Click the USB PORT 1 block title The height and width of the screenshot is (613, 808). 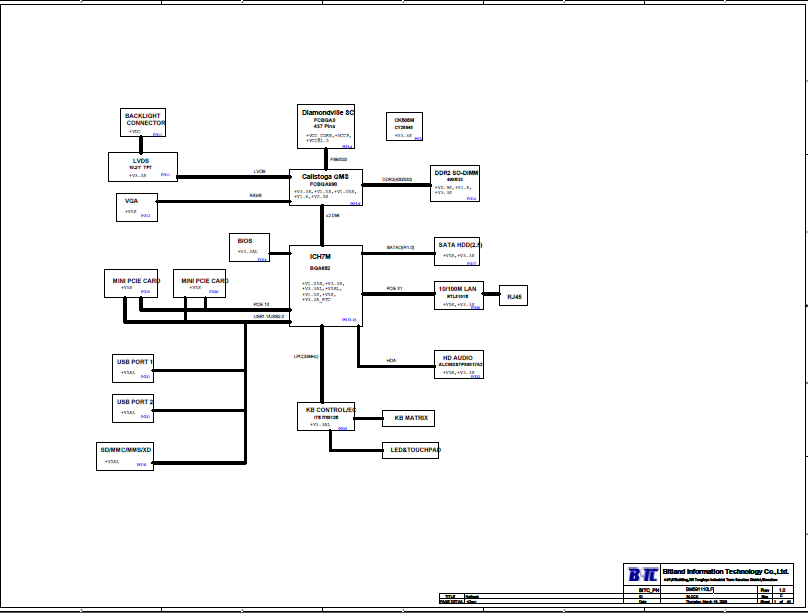(x=135, y=362)
